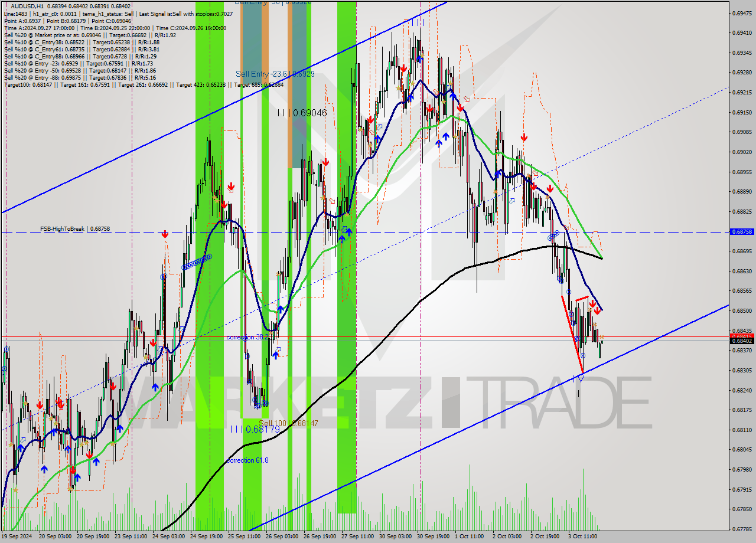Click the 'I V' wave marker on lower channel
The image size is (756, 543).
(579, 378)
